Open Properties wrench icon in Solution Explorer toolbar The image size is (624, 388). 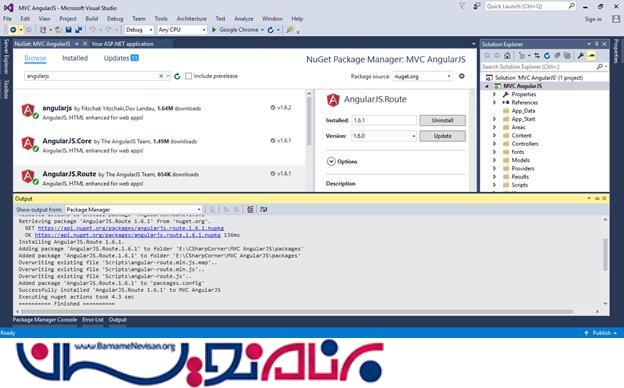point(581,56)
